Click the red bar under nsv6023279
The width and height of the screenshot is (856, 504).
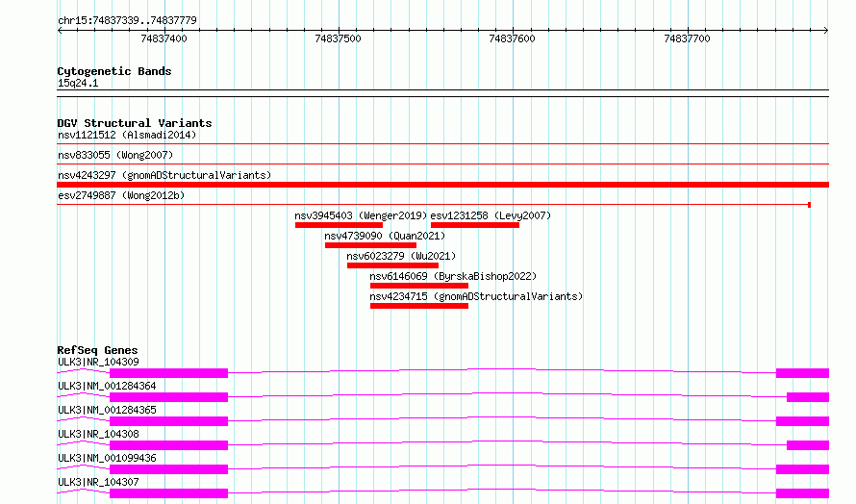[392, 265]
